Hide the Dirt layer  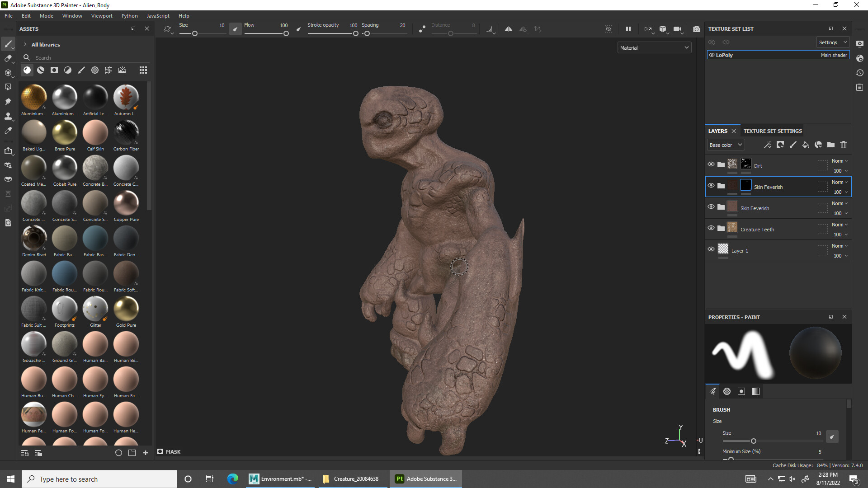[711, 164]
